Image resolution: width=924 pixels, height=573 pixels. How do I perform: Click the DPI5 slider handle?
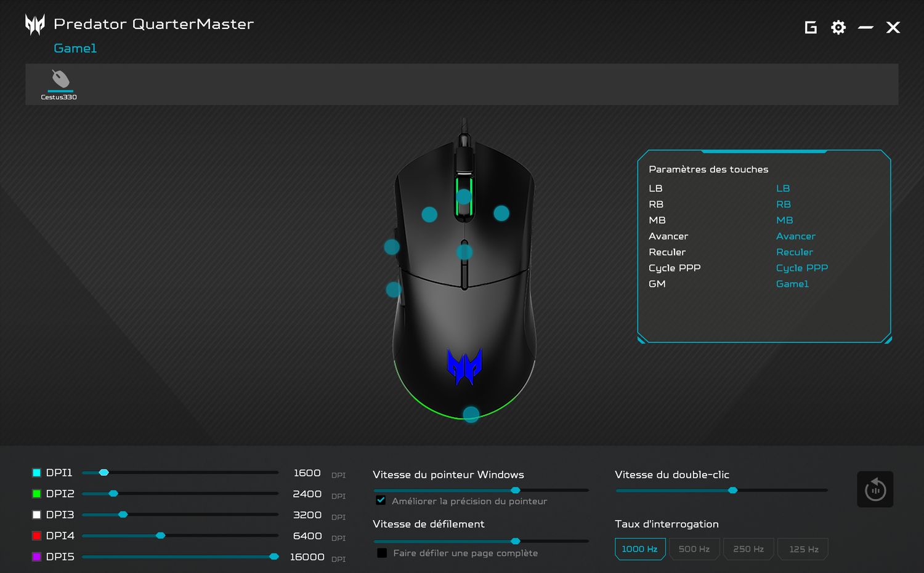[274, 556]
